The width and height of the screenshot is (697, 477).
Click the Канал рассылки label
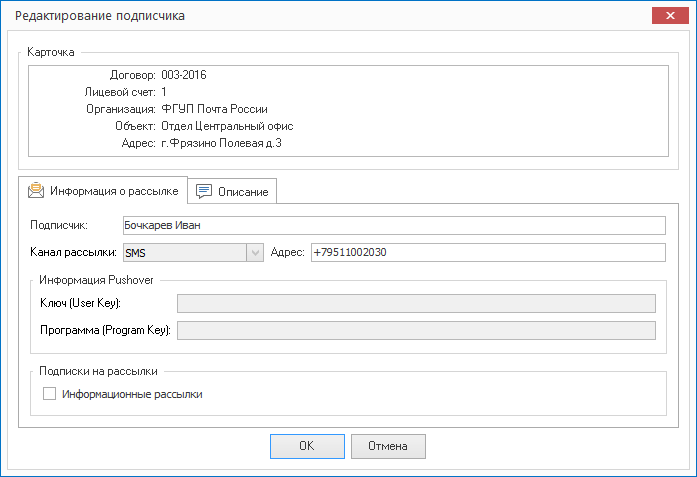(x=73, y=252)
